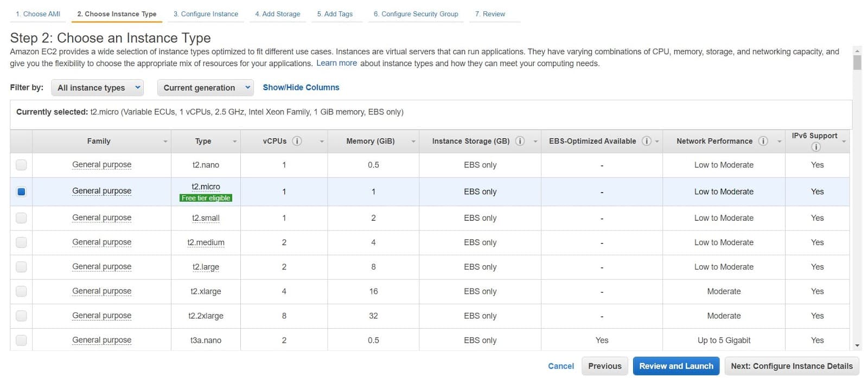868x378 pixels.
Task: Open the All instance types filter dropdown
Action: pos(97,87)
